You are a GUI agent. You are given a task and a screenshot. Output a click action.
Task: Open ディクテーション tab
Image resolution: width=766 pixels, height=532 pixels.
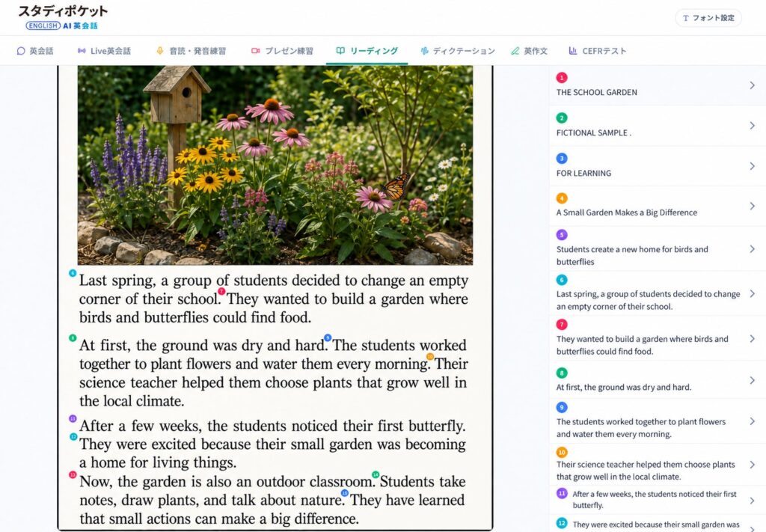[x=458, y=51]
